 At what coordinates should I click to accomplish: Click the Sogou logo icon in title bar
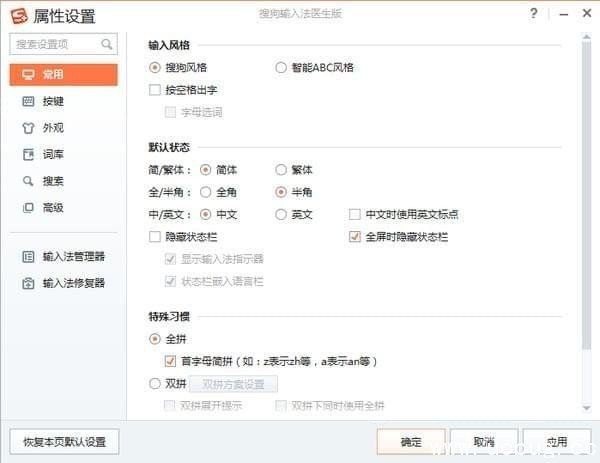click(18, 15)
